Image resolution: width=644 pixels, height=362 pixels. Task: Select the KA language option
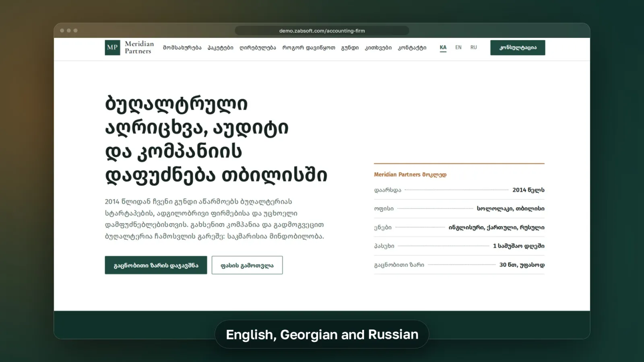tap(443, 47)
